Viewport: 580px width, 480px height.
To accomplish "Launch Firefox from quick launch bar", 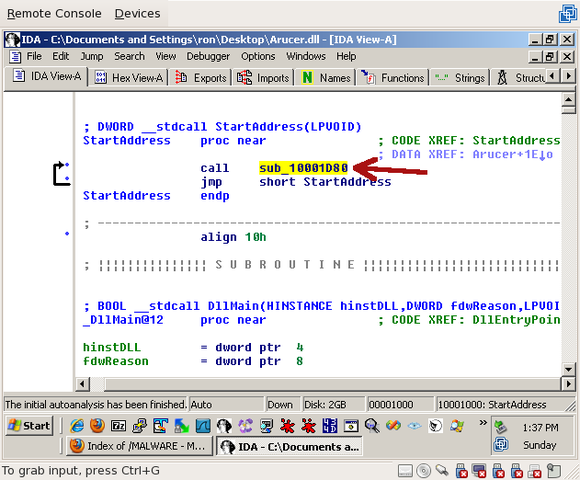I will (x=97, y=426).
